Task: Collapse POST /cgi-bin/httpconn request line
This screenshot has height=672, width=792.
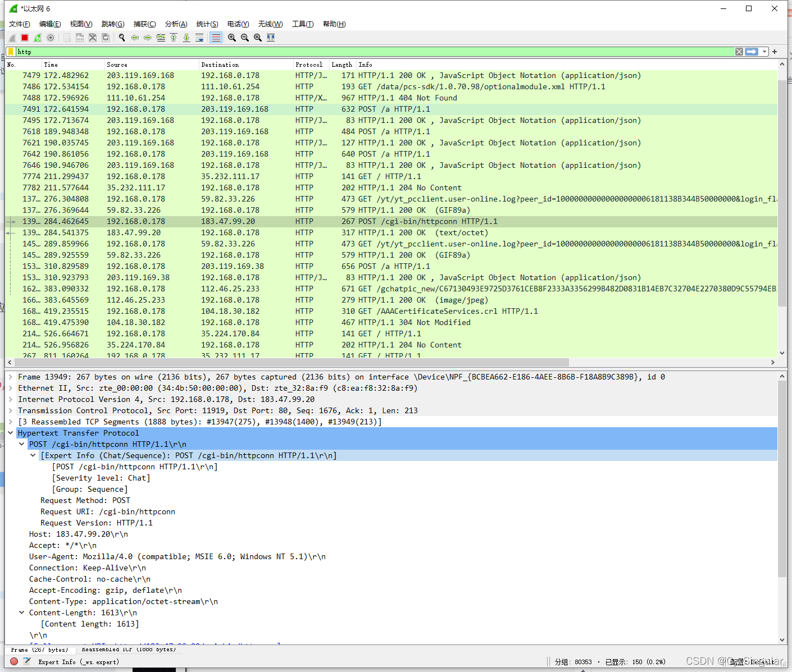Action: (x=22, y=444)
